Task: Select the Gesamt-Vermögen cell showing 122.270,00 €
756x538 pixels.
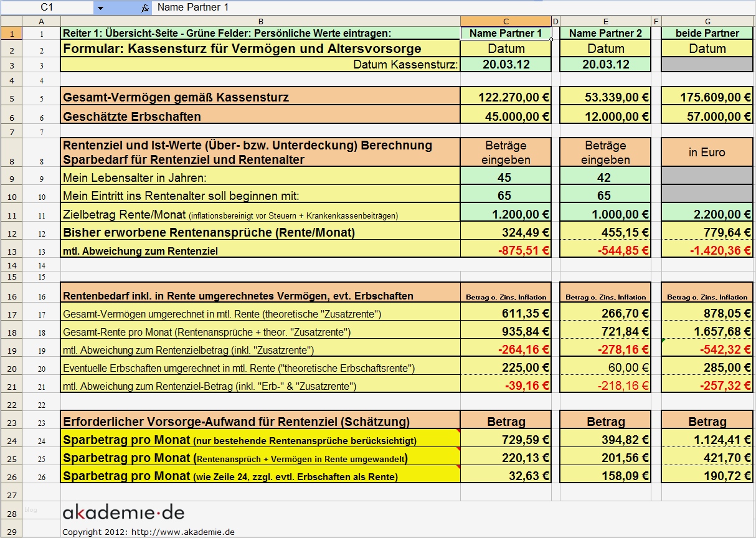Action: [505, 97]
